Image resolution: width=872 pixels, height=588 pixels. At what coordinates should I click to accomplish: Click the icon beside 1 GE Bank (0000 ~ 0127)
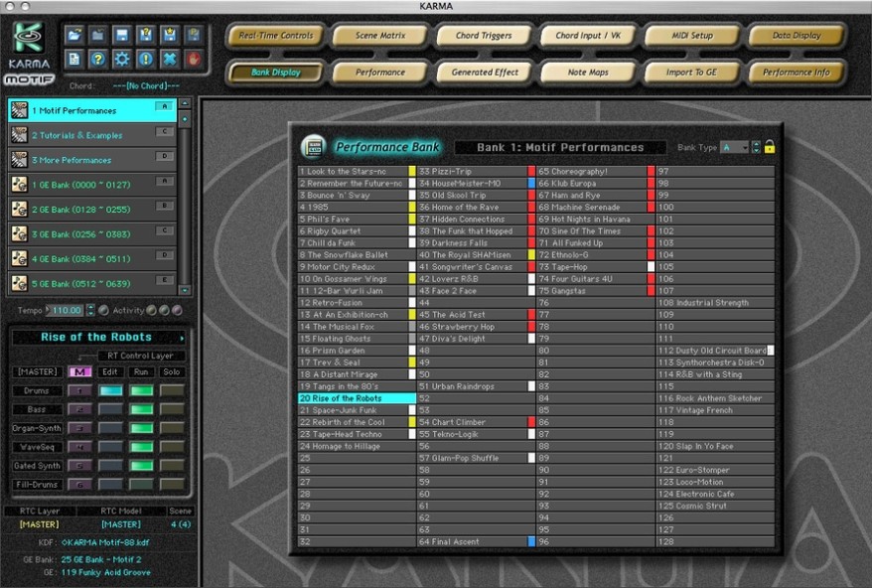(x=20, y=184)
